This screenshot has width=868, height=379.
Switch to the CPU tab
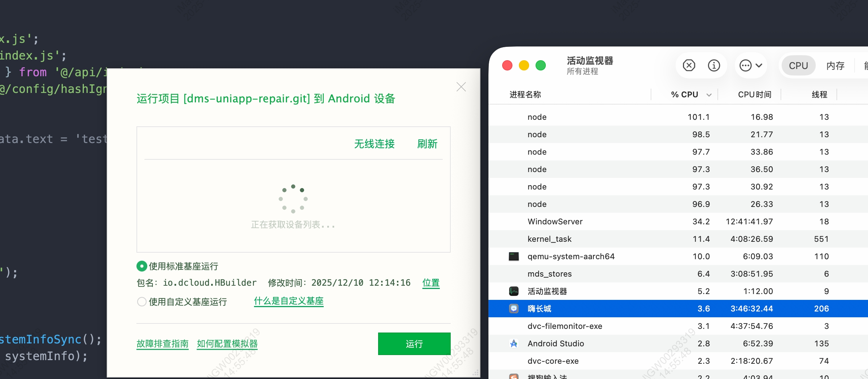798,66
